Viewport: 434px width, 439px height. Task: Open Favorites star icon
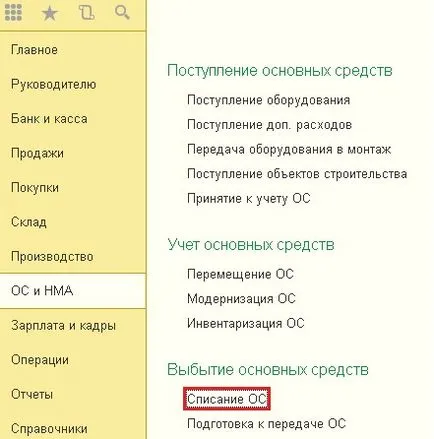(x=49, y=13)
